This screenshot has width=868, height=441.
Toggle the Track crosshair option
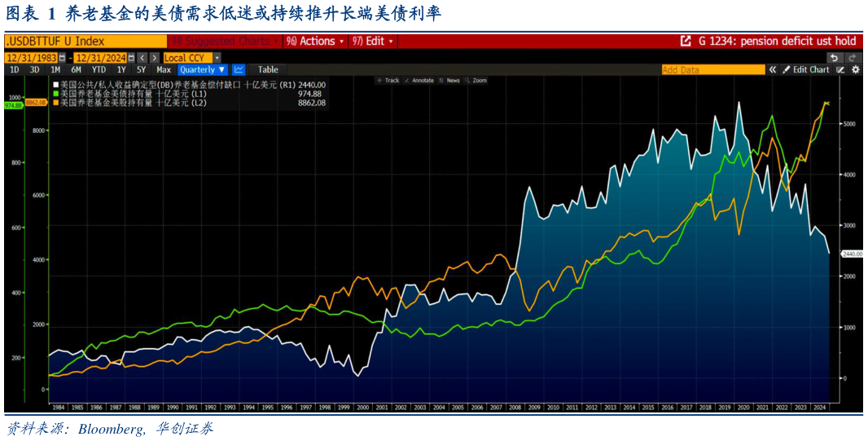(388, 81)
